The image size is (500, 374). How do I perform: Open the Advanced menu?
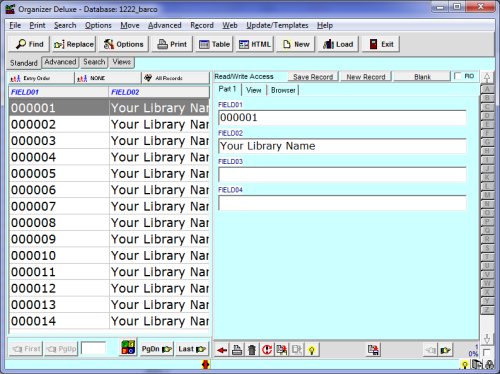point(165,25)
